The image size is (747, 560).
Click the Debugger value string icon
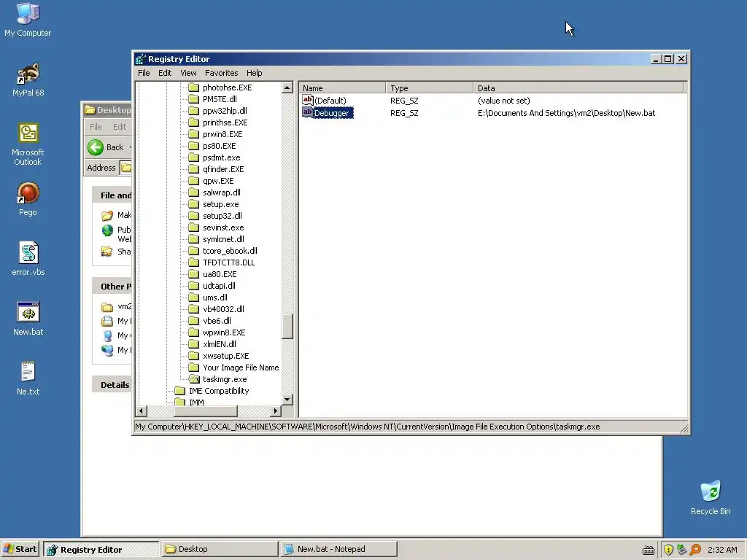[307, 112]
